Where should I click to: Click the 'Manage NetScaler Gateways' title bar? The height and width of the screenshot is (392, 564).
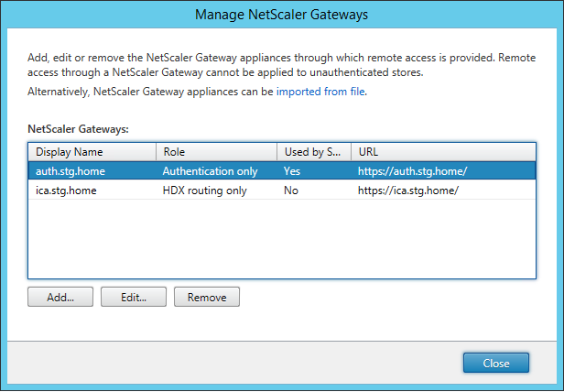[282, 16]
